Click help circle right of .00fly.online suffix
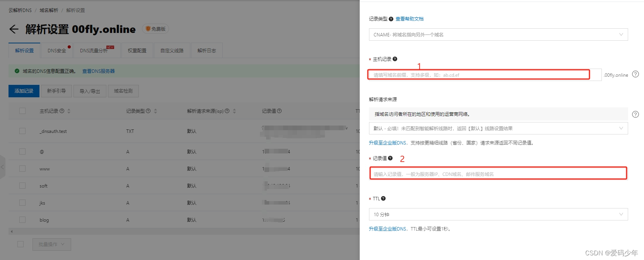This screenshot has height=260, width=644. [635, 74]
